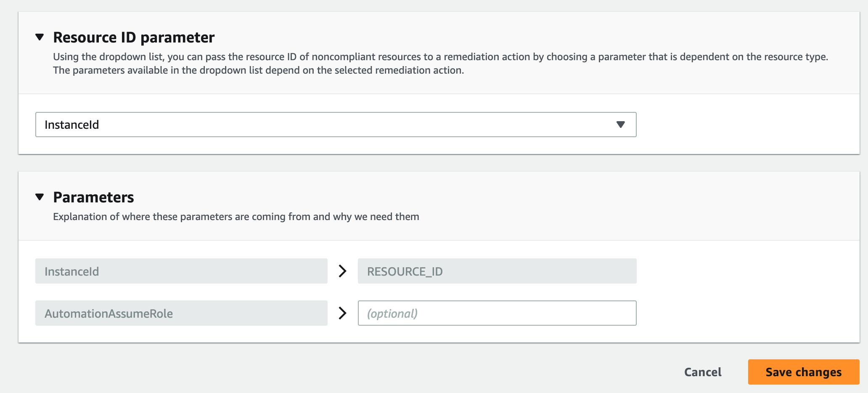Image resolution: width=868 pixels, height=393 pixels.
Task: Click the '(optional)' placeholder text
Action: coord(392,313)
